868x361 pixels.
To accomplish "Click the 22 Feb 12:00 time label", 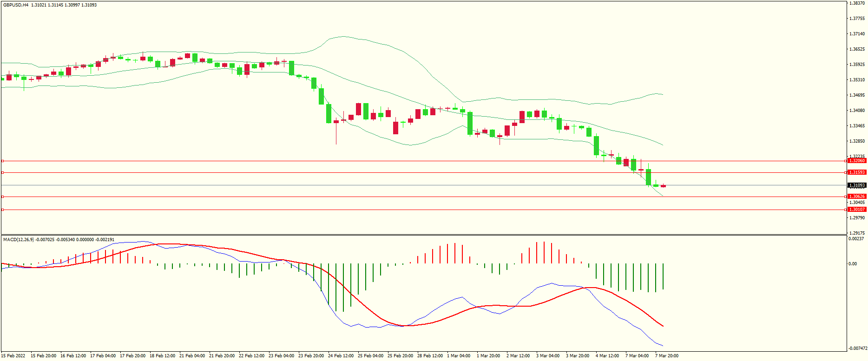I will pyautogui.click(x=251, y=356).
